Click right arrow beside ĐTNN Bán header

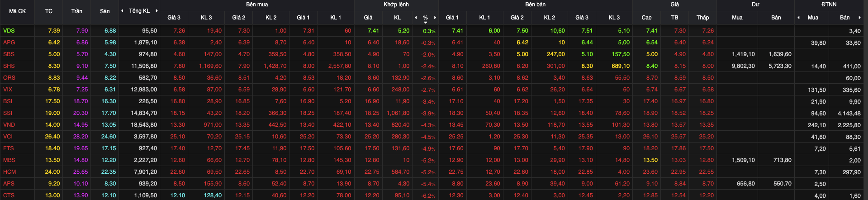(859, 18)
